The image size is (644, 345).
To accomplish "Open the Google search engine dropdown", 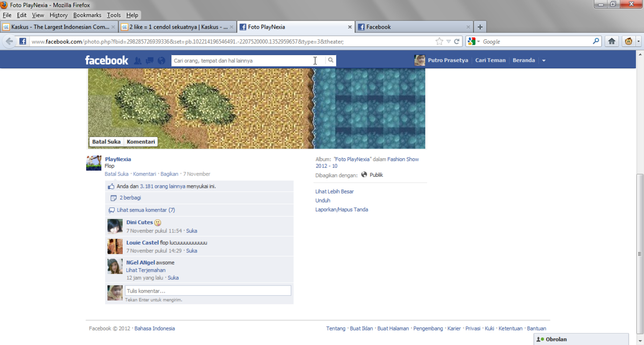I will (x=474, y=41).
